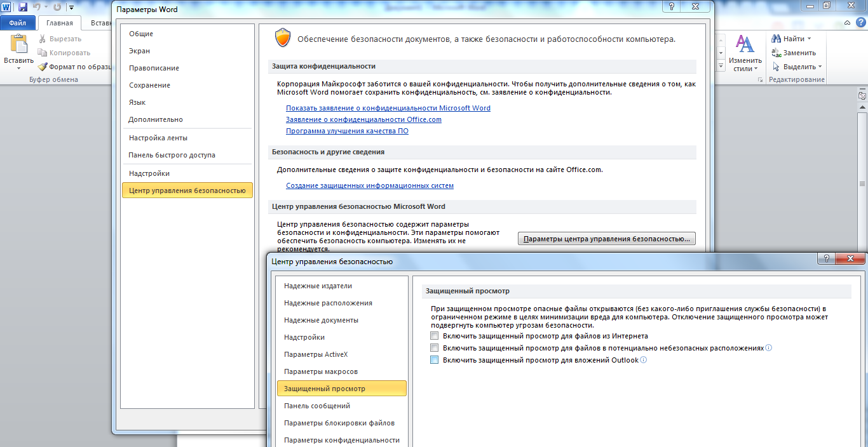Open the Styles pane dialog launcher
Image resolution: width=868 pixels, height=447 pixels.
760,80
